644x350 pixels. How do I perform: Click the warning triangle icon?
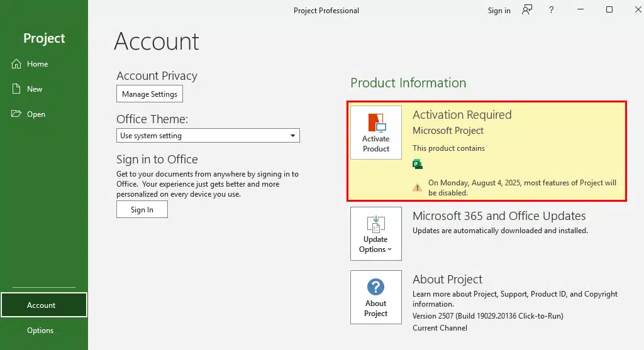coord(418,187)
